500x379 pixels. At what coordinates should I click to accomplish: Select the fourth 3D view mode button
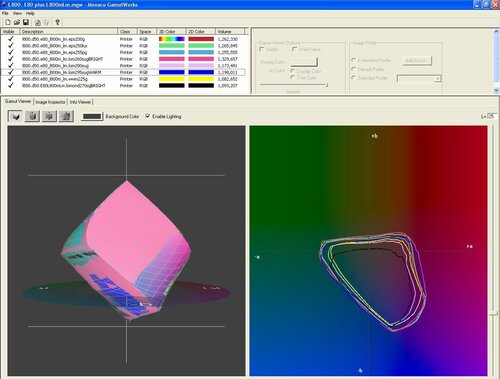[x=66, y=116]
